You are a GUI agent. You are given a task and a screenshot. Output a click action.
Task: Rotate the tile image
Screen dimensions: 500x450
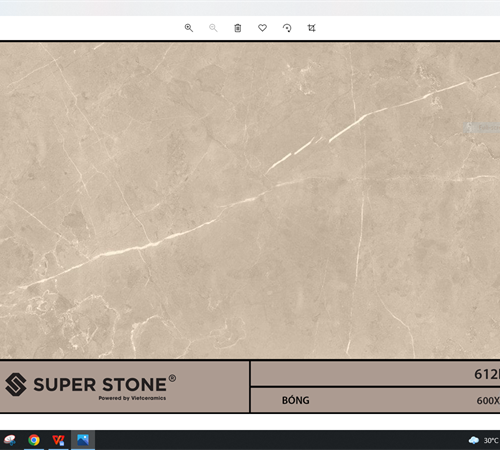tap(287, 28)
